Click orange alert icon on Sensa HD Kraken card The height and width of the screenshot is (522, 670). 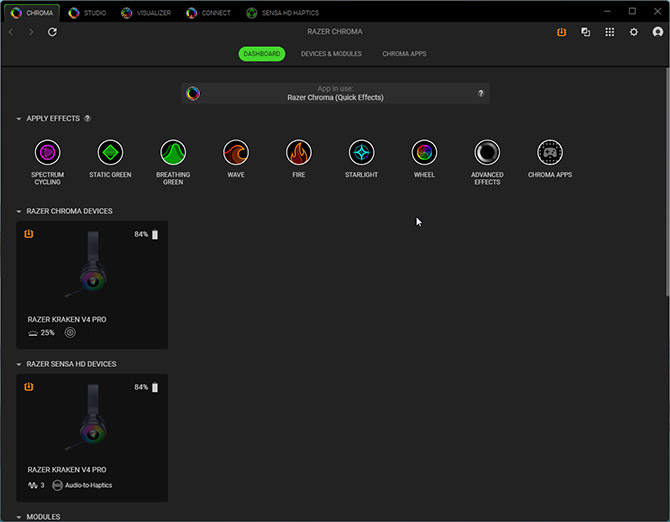coord(29,387)
